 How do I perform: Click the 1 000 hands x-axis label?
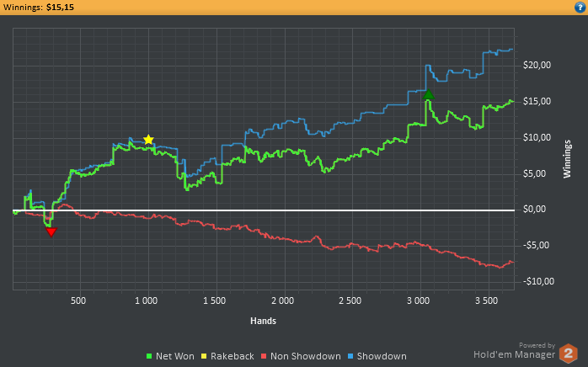[x=147, y=301]
